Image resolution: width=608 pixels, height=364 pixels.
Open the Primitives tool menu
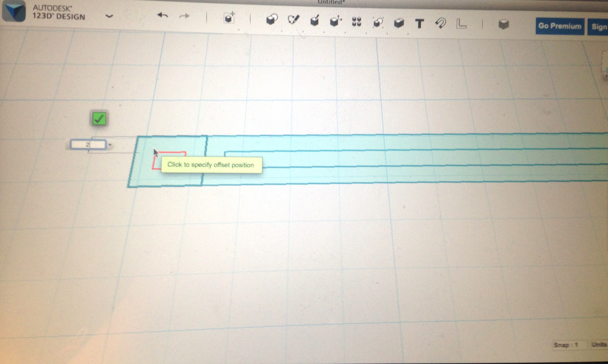pos(272,19)
